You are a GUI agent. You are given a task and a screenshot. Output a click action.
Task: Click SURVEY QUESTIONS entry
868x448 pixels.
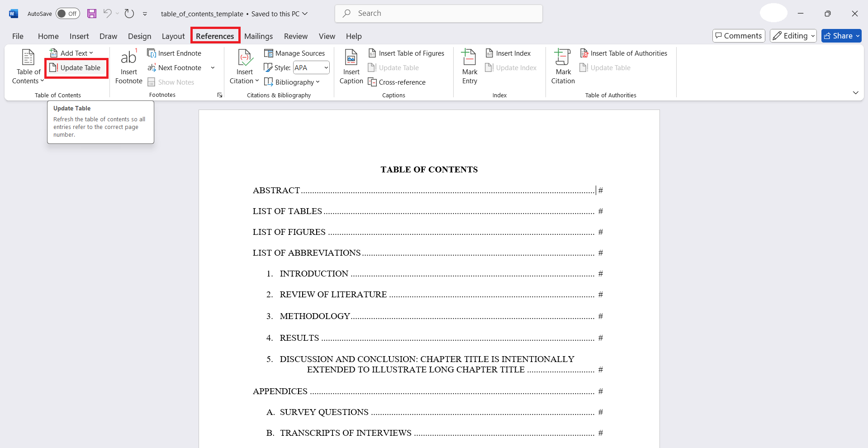[435, 412]
